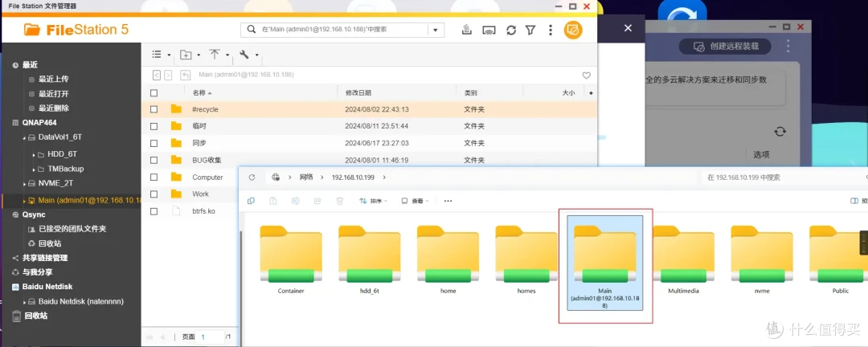
Task: Click the remote mount icon in File Station header
Action: click(x=467, y=30)
